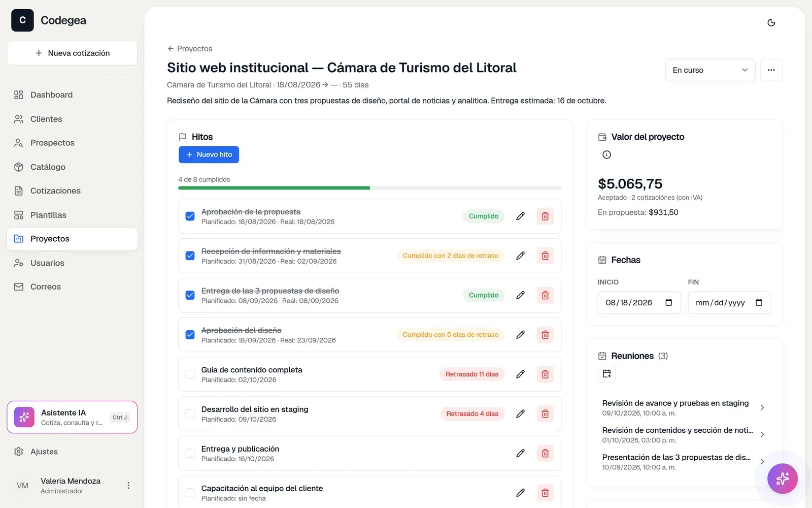Open Plantillas sidebar item

click(72, 215)
